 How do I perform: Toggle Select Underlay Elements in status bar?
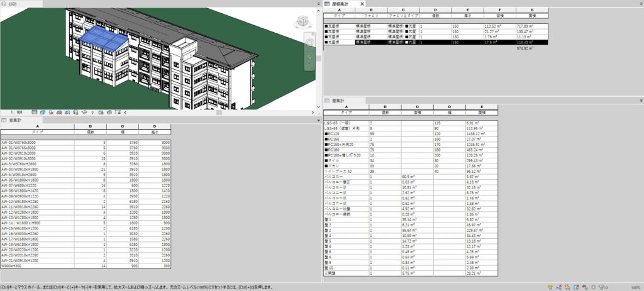coord(558,287)
